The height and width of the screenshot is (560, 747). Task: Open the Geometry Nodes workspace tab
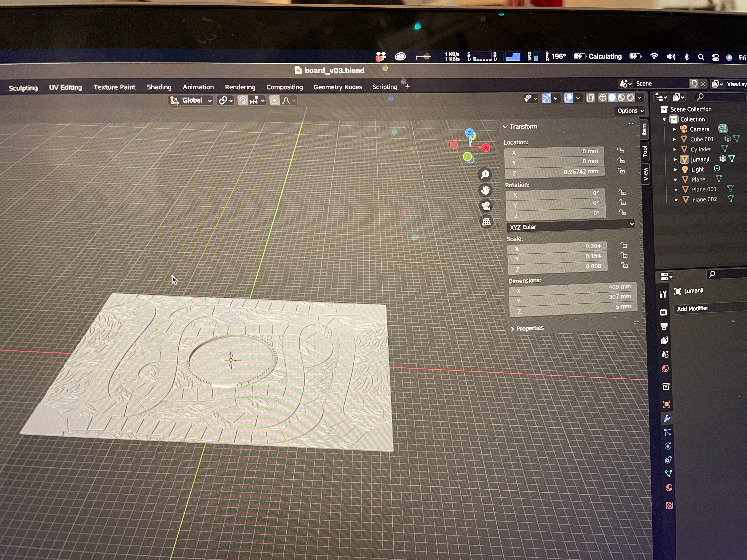pos(338,87)
